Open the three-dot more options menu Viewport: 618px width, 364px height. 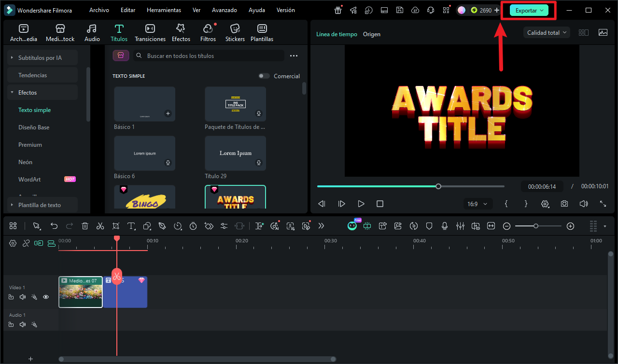pyautogui.click(x=294, y=56)
